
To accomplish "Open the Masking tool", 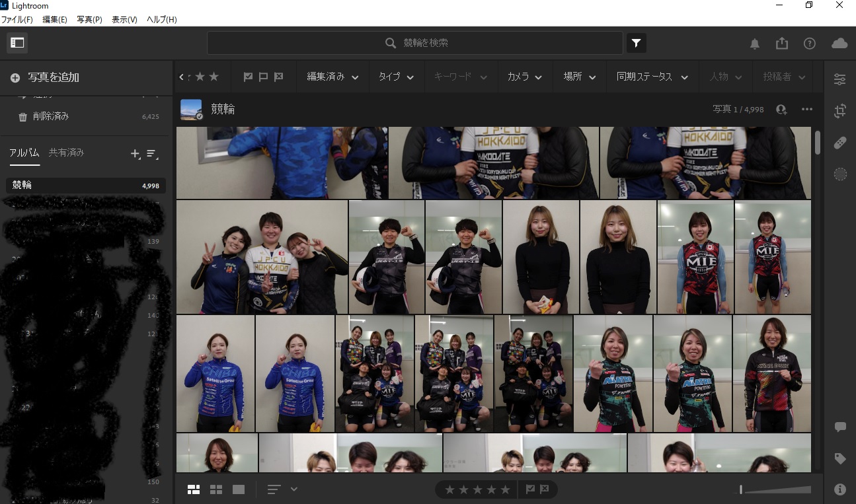I will 839,174.
